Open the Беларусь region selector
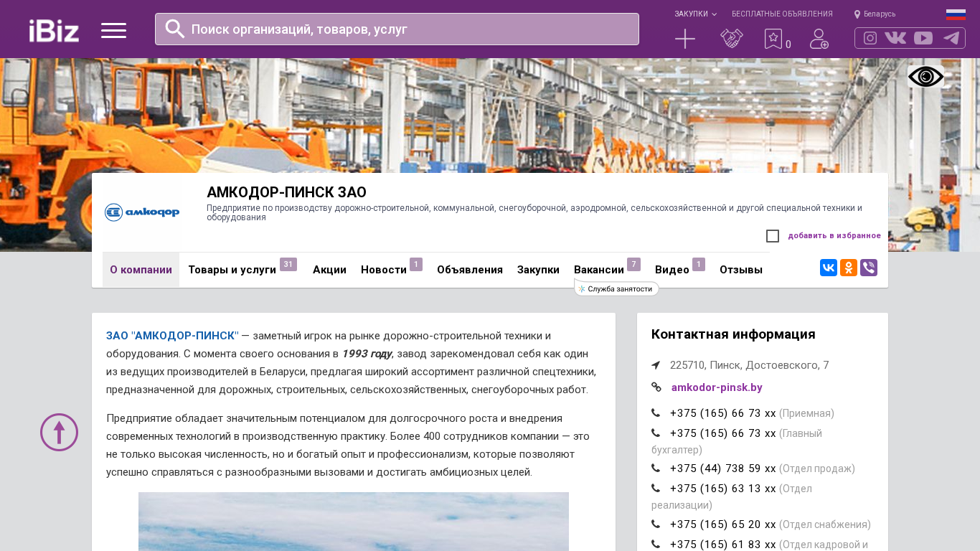This screenshot has width=980, height=551. pyautogui.click(x=875, y=14)
